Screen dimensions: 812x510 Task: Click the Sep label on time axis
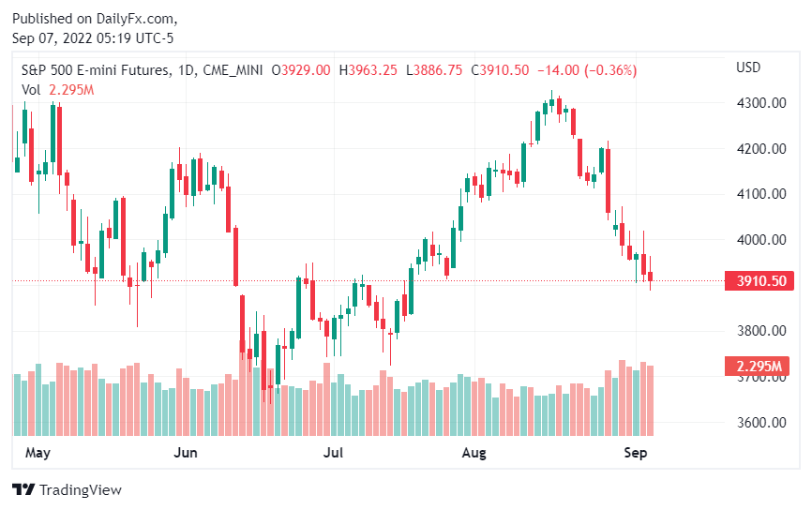click(x=635, y=454)
